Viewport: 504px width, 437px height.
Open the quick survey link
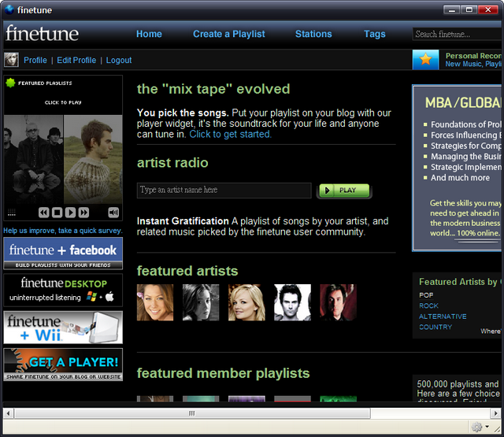[x=63, y=231]
